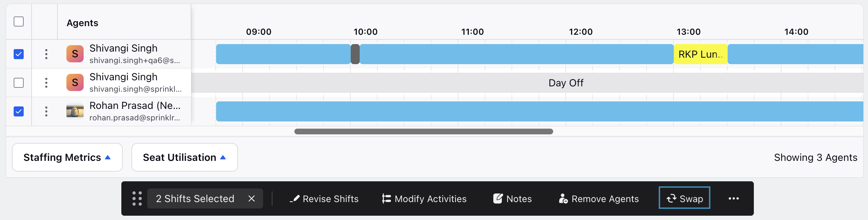Open more actions ellipsis in action bar
868x220 pixels.
(x=734, y=199)
